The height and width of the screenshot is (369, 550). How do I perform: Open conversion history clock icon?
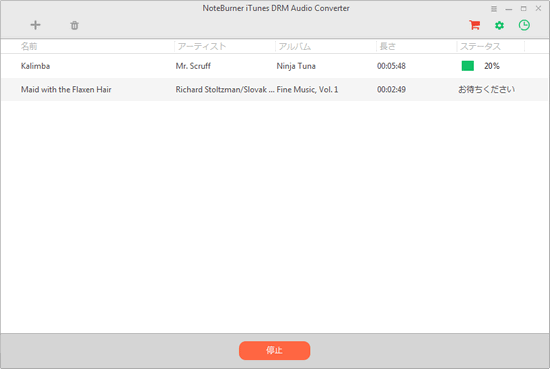click(524, 25)
